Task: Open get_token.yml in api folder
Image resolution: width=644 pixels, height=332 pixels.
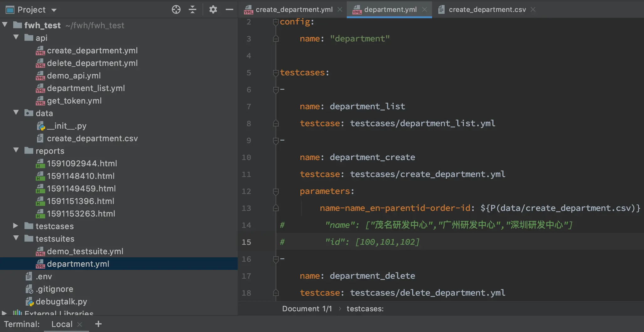Action: point(74,101)
